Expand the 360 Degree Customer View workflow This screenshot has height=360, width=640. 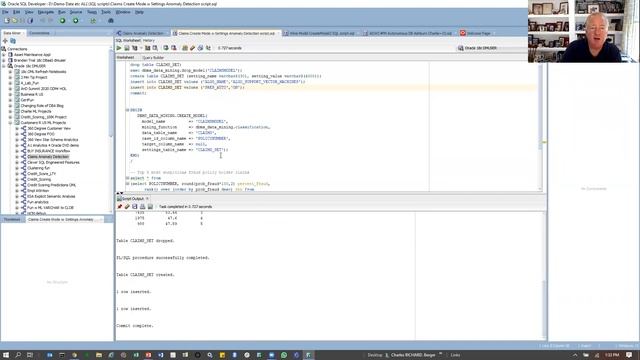click(17, 128)
